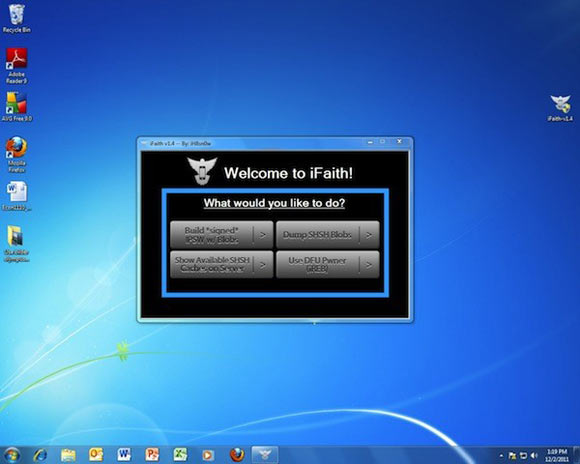580x464 pixels.
Task: Select the iFaith v1.4 desktop icon
Action: coord(560,108)
